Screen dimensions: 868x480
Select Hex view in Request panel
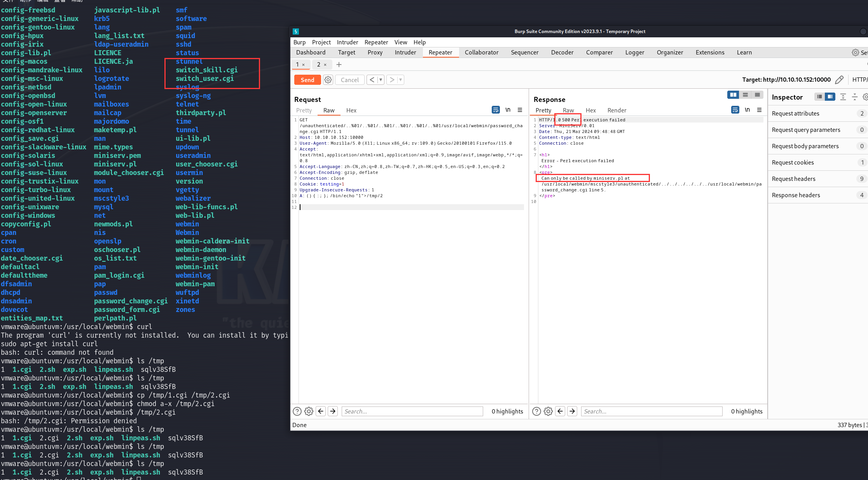[x=351, y=110]
